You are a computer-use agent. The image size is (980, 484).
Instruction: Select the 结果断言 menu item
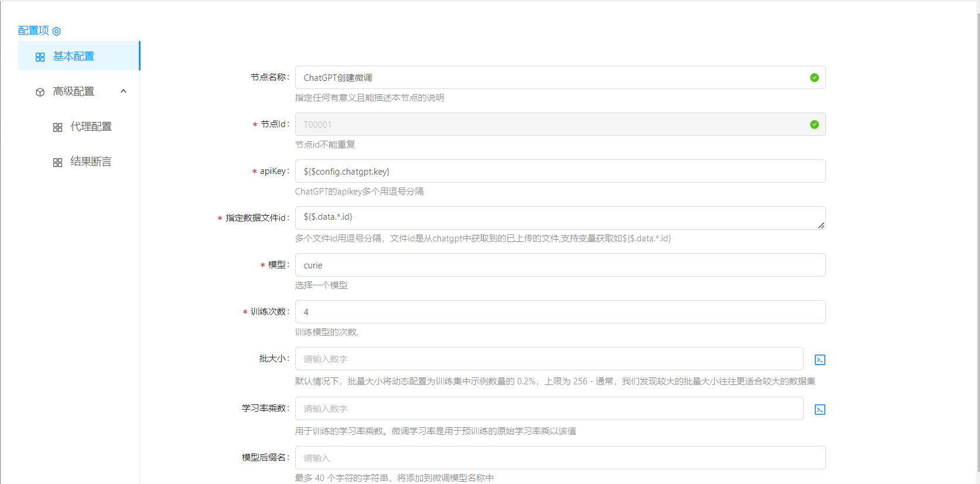pos(91,162)
